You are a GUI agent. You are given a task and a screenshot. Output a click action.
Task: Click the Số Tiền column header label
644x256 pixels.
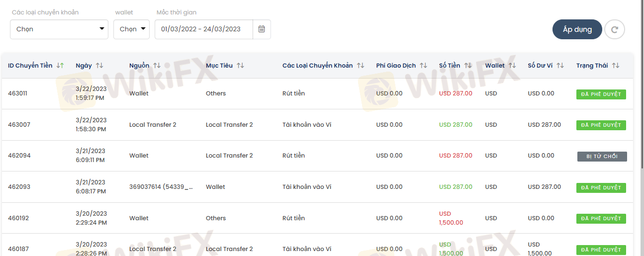(x=450, y=66)
